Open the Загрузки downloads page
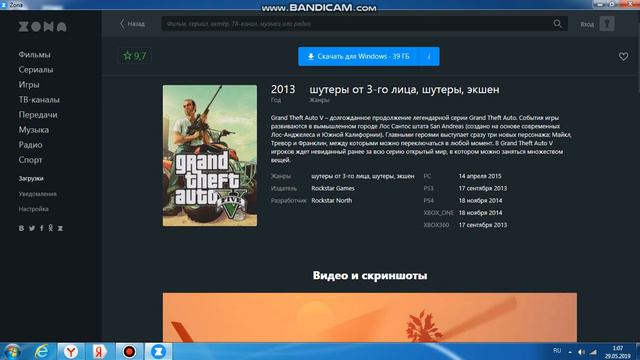 (x=31, y=178)
